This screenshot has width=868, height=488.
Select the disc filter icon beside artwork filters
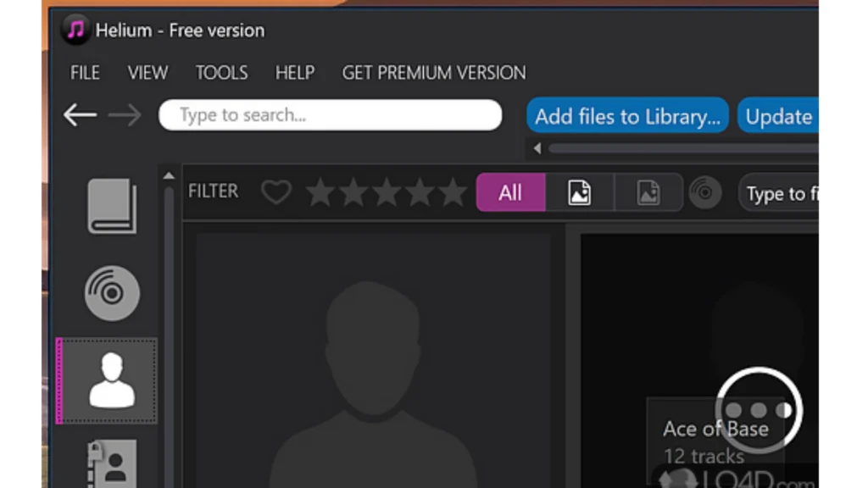click(x=705, y=192)
